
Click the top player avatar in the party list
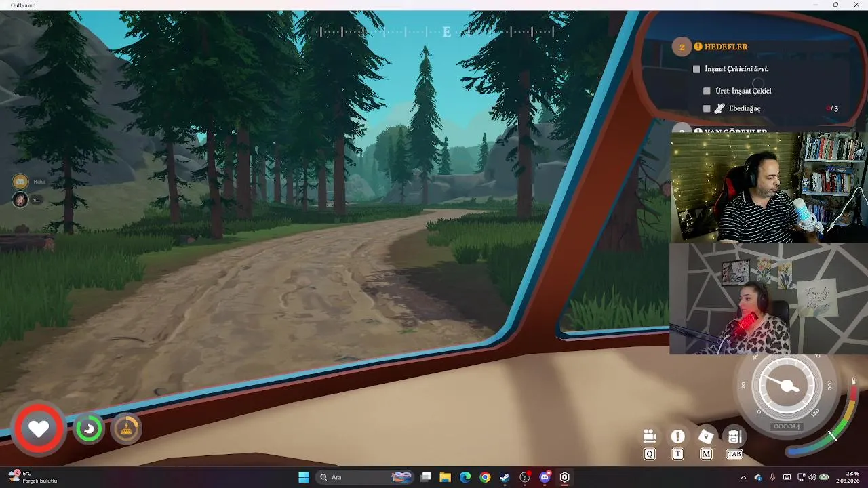tap(20, 181)
